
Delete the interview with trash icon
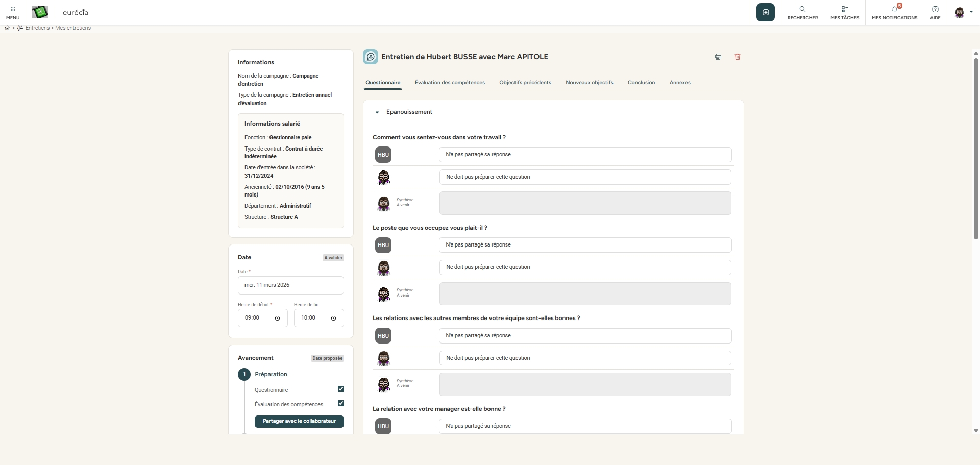[x=737, y=57]
